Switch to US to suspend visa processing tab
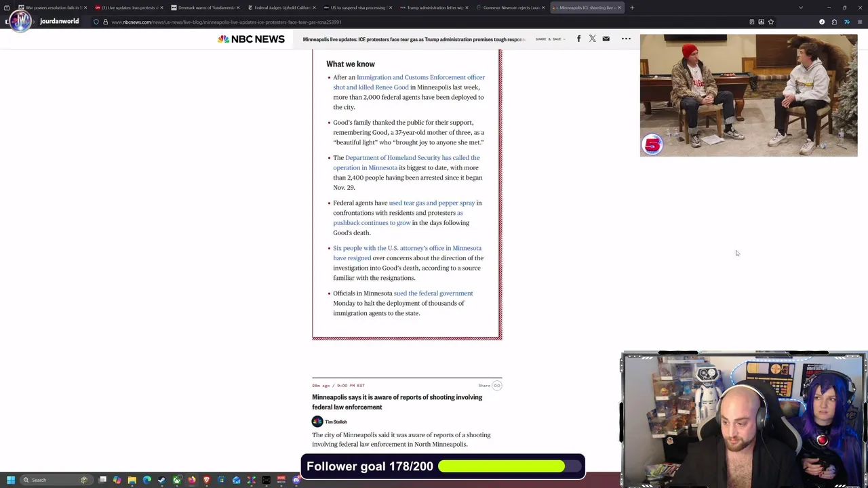868x488 pixels. point(357,7)
